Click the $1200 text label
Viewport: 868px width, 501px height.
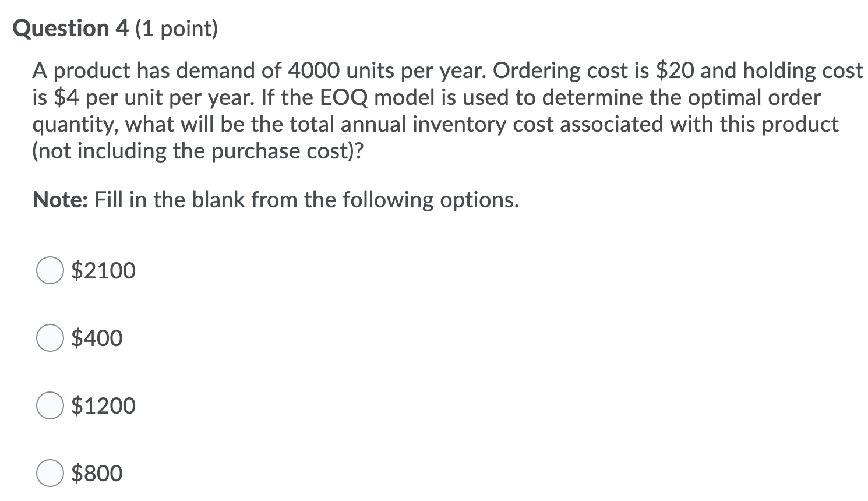pos(103,405)
